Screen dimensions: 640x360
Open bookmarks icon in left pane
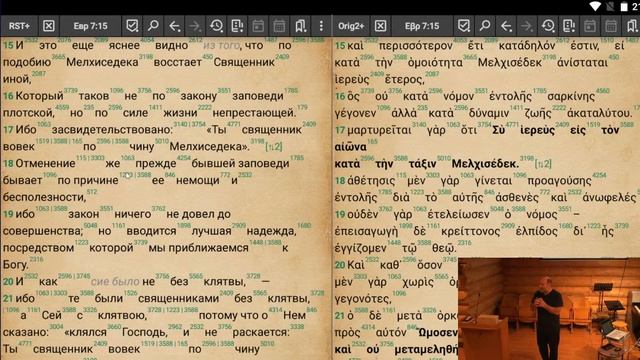click(x=300, y=26)
